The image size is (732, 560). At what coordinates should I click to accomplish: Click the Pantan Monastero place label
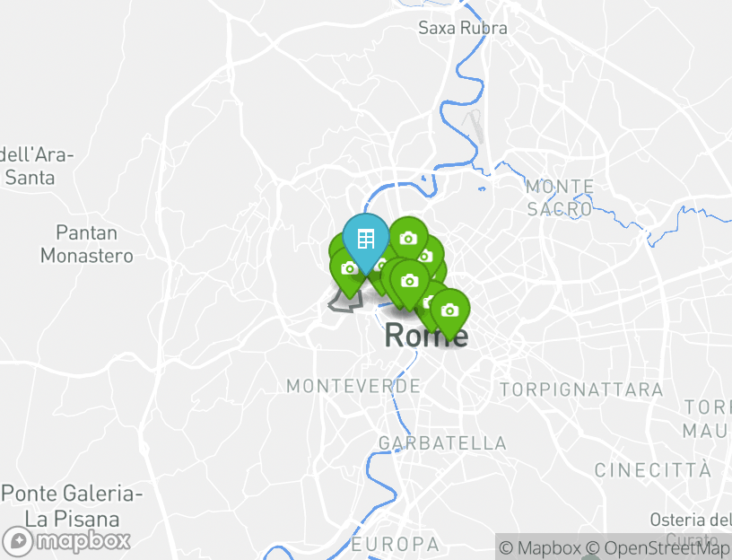click(x=87, y=244)
